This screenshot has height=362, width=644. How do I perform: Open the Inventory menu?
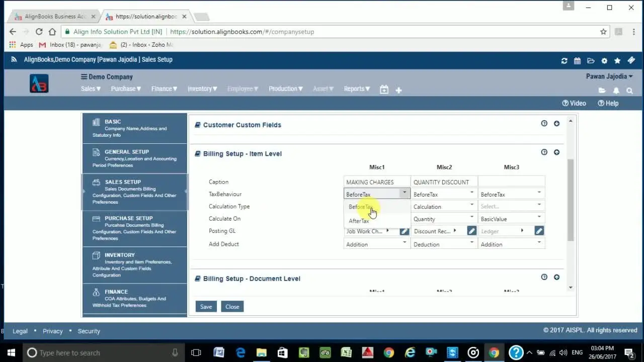(x=202, y=88)
